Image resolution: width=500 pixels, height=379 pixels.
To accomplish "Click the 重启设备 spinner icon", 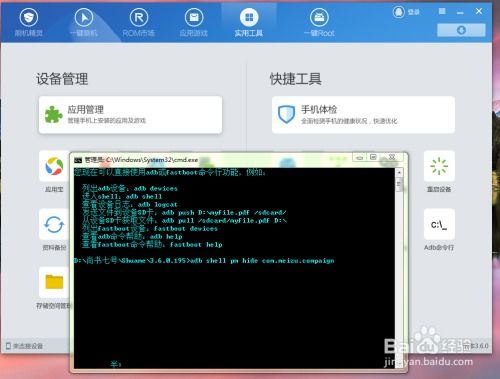I will tap(439, 166).
